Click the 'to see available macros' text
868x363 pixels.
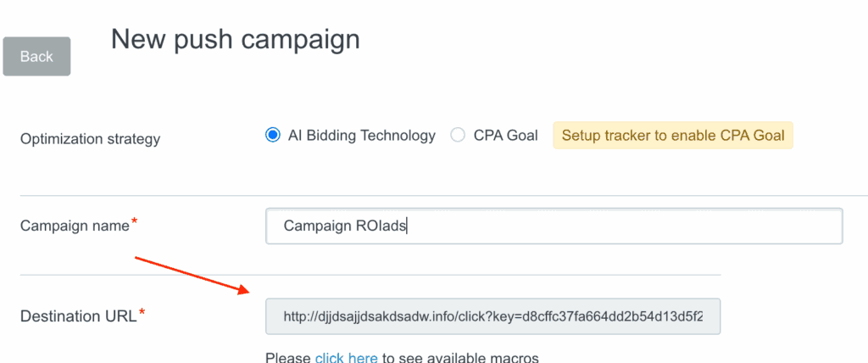point(460,358)
